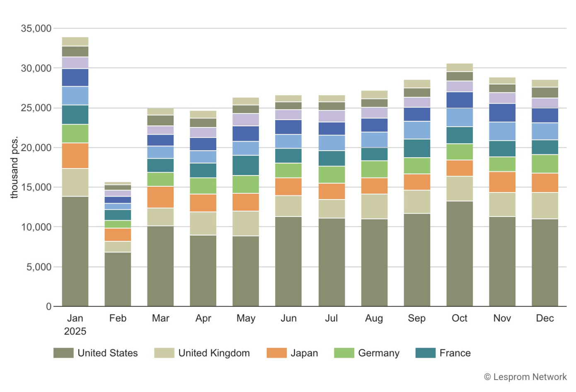Hide the Germany series via legend text
This screenshot has width=576, height=392.
pyautogui.click(x=379, y=353)
